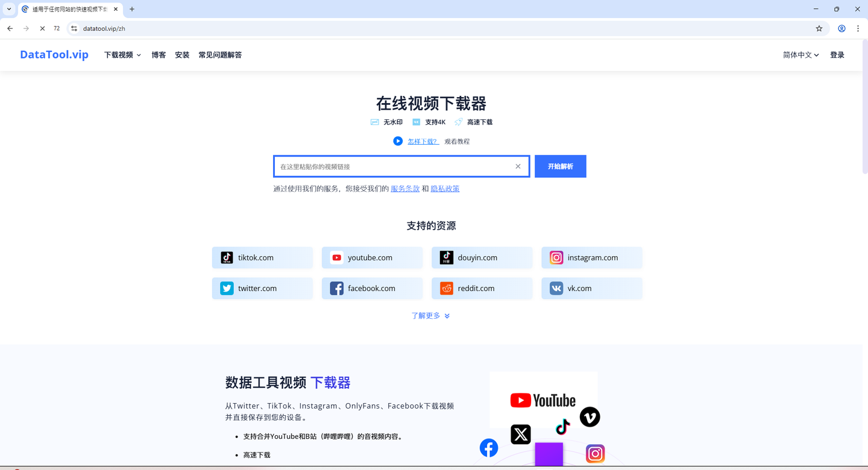This screenshot has width=868, height=470.
Task: Open the browser profile icon
Action: click(841, 28)
